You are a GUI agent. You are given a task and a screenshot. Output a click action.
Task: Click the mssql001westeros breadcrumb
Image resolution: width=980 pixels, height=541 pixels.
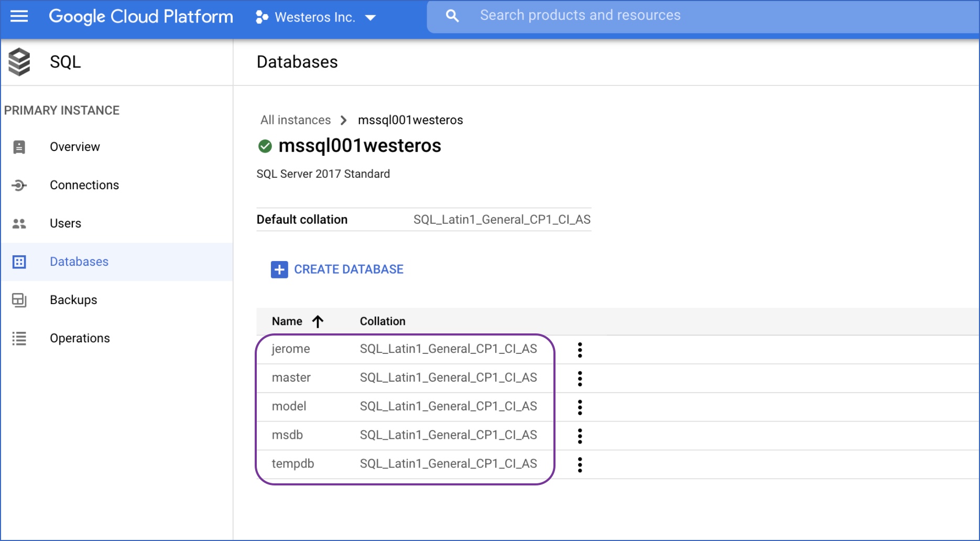410,120
